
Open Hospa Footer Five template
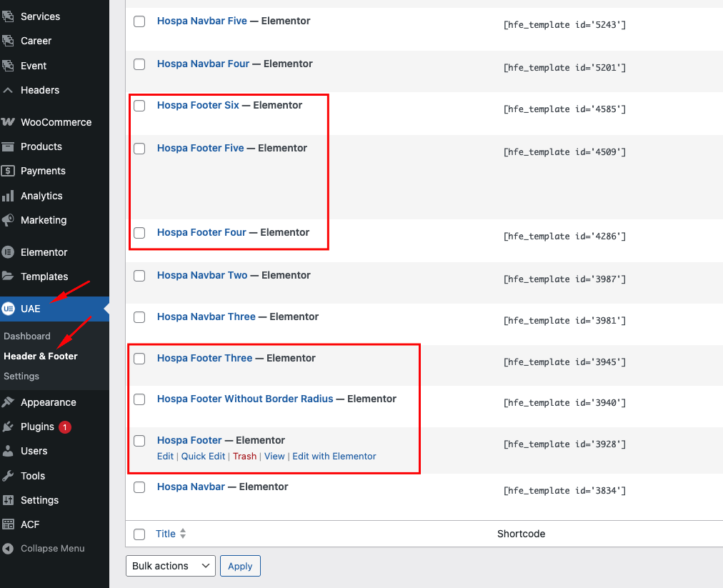tap(201, 148)
